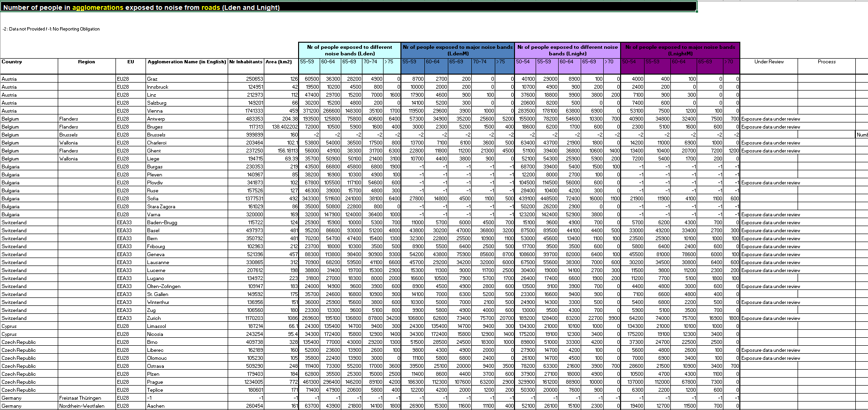Click the blue LdenM major noise bands header
The image size is (868, 410).
(458, 50)
